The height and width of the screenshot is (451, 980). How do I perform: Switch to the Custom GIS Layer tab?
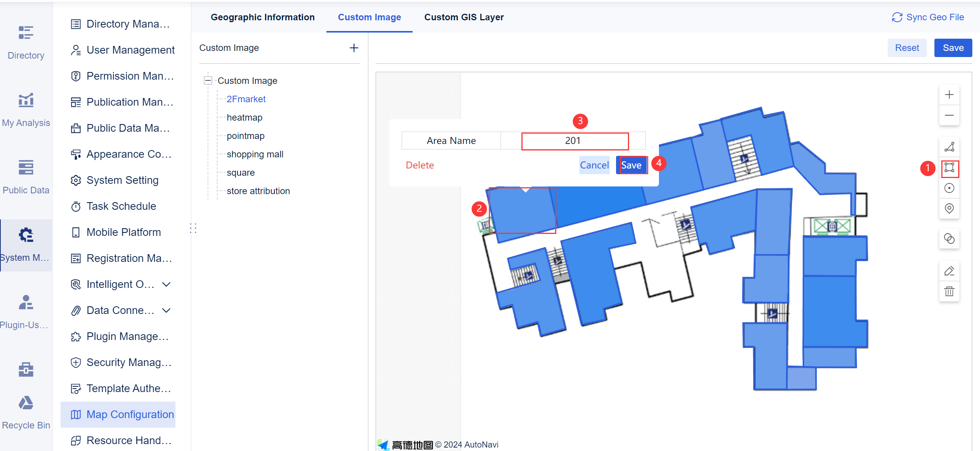(x=464, y=17)
